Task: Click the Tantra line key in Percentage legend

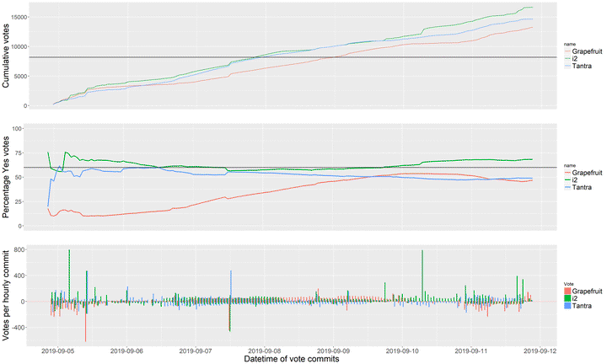Action: pos(567,187)
